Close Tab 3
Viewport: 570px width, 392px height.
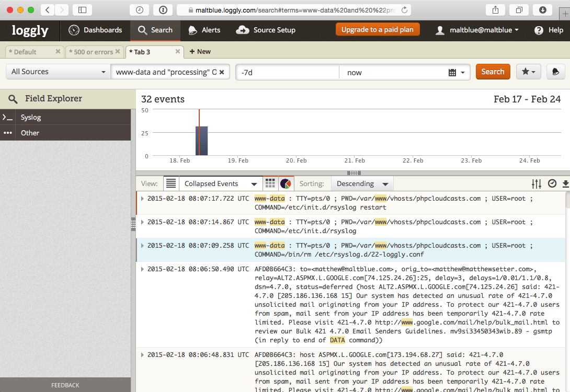point(177,52)
